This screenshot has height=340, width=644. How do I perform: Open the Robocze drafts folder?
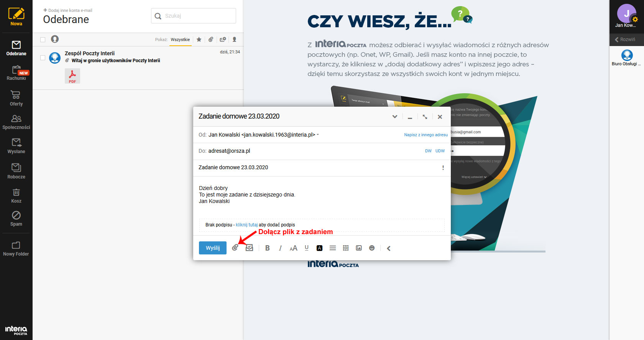pyautogui.click(x=16, y=171)
